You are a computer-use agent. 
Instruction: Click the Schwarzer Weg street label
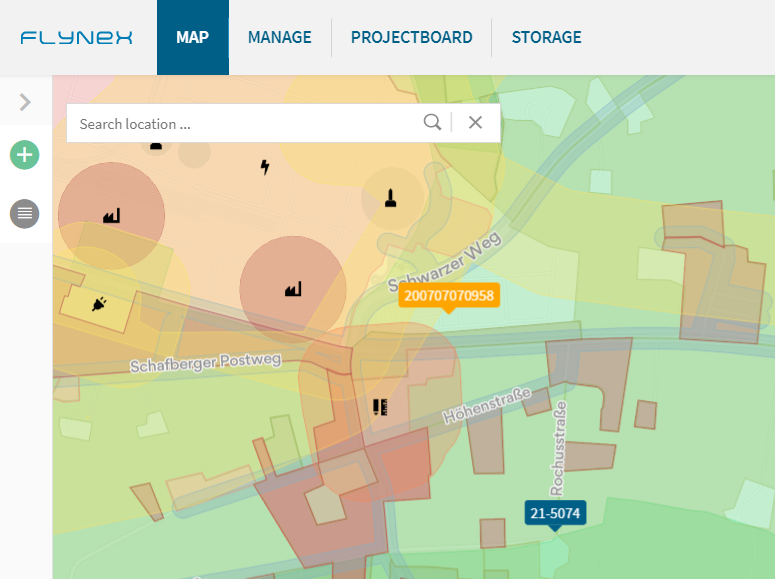[444, 263]
